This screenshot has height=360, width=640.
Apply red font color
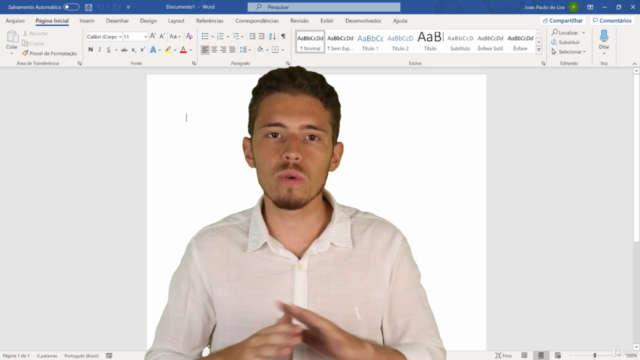tap(183, 50)
